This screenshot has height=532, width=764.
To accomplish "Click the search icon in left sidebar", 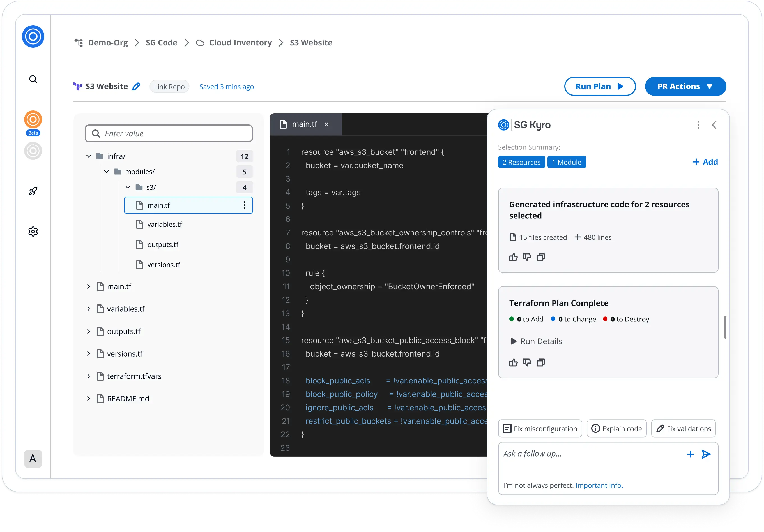I will (33, 79).
